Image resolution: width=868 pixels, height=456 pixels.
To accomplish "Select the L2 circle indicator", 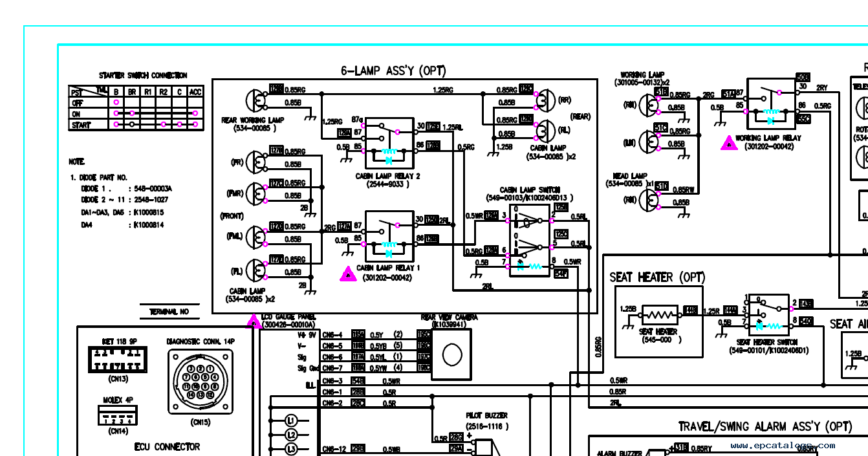I will (x=291, y=435).
